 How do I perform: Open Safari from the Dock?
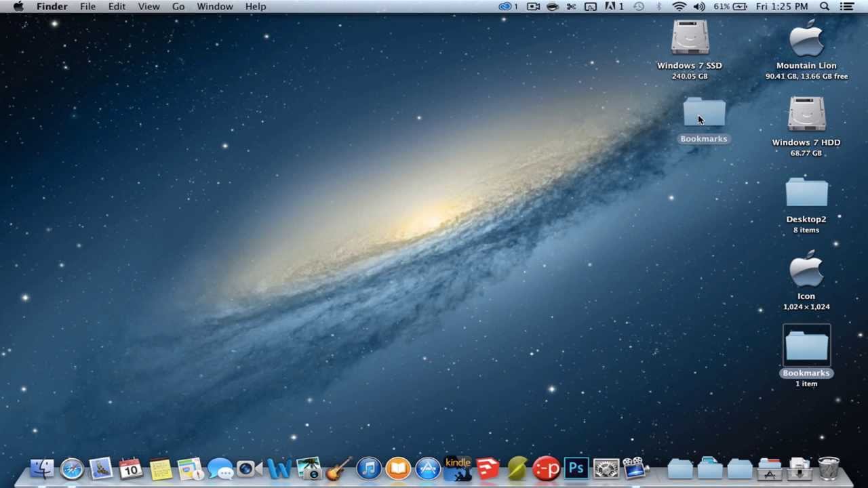(x=71, y=468)
